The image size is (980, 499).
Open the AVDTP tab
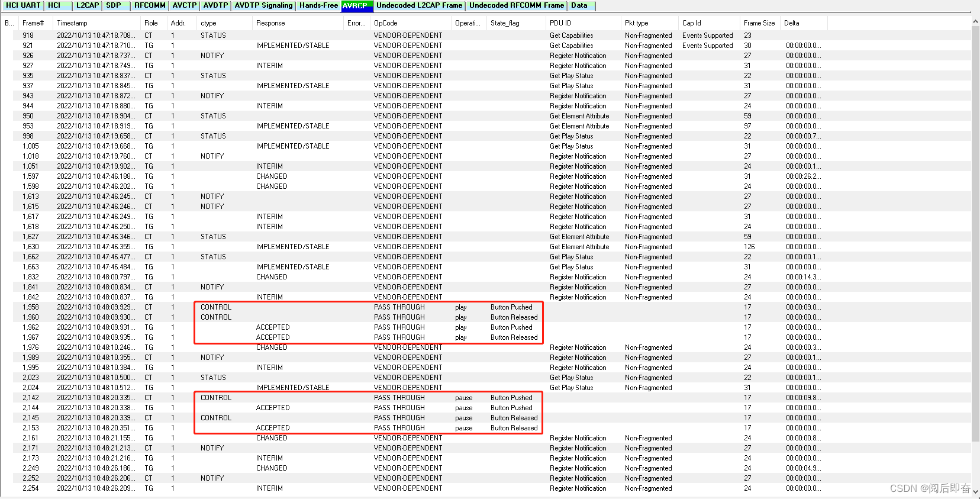pyautogui.click(x=215, y=5)
